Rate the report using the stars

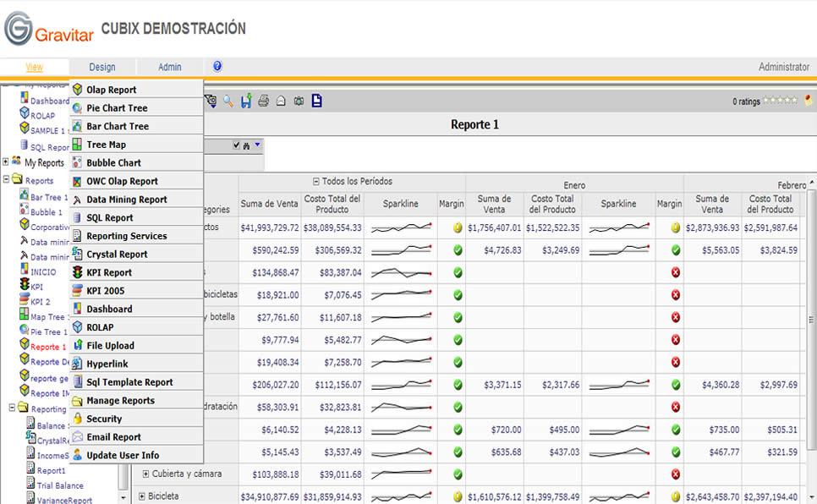780,100
